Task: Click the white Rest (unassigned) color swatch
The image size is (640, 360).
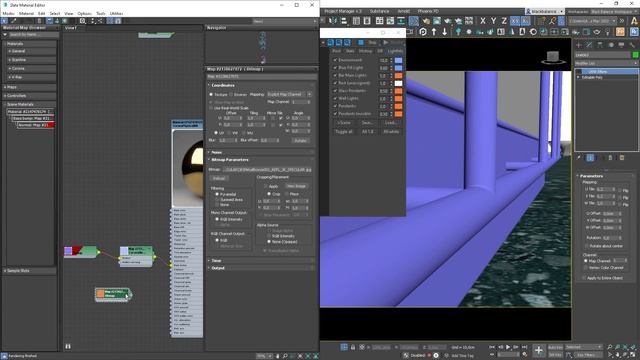Action: 398,83
